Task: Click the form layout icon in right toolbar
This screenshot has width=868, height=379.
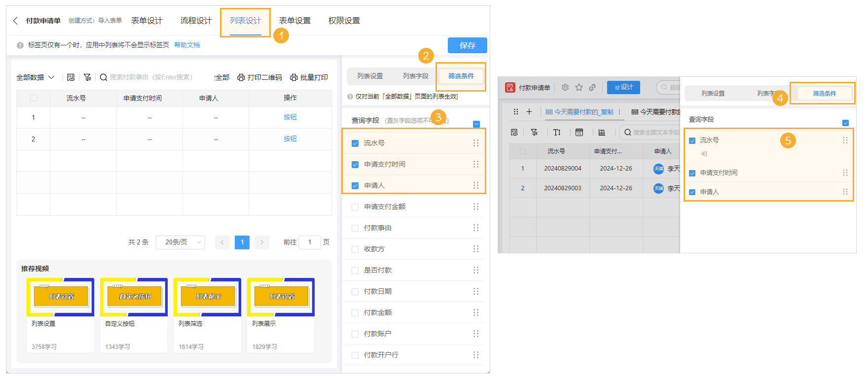Action: click(579, 132)
